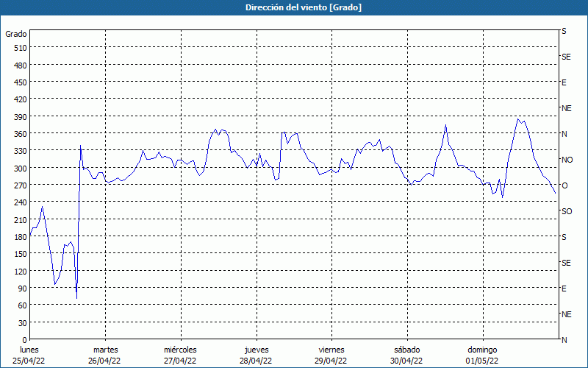
Task: Select the 450 degree axis value
Action: click(21, 82)
